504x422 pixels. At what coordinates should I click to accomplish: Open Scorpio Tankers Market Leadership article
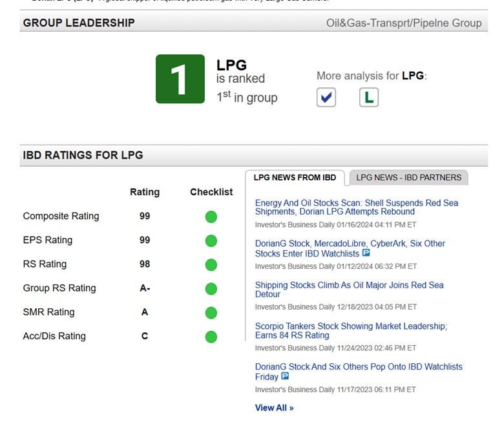click(351, 331)
